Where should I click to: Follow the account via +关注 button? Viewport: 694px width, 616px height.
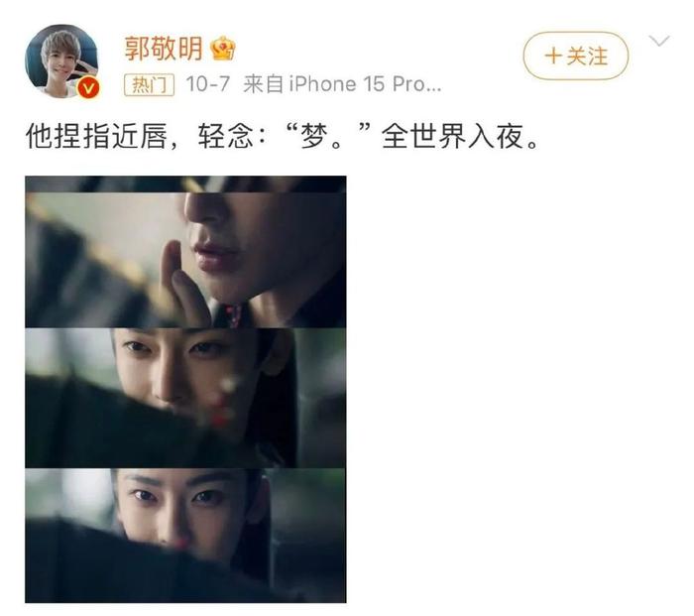pos(576,56)
